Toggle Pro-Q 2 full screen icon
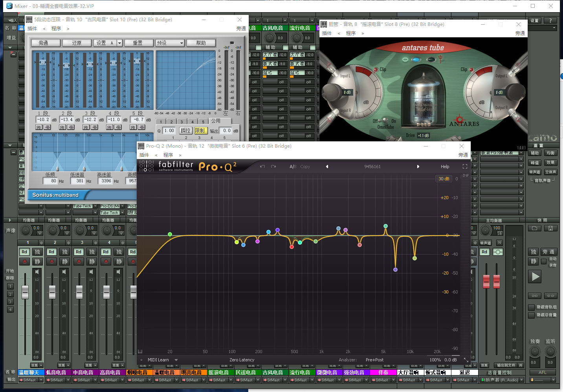Image resolution: width=563 pixels, height=392 pixels. click(x=465, y=167)
